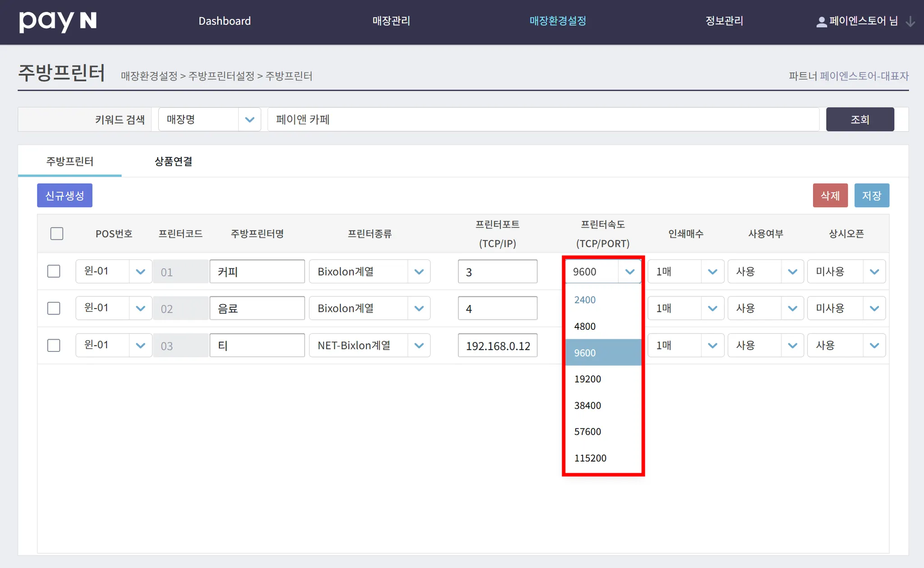924x568 pixels.
Task: Toggle the select-all header checkbox
Action: coord(57,234)
